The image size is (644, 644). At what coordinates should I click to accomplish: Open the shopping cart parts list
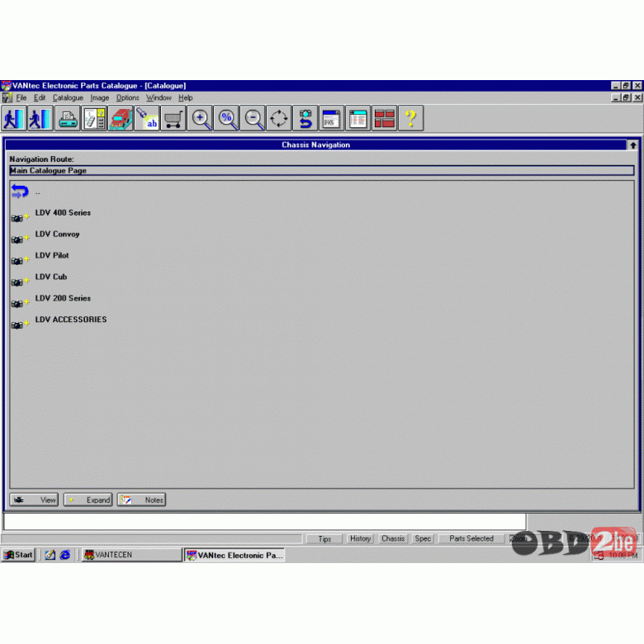pos(173,119)
